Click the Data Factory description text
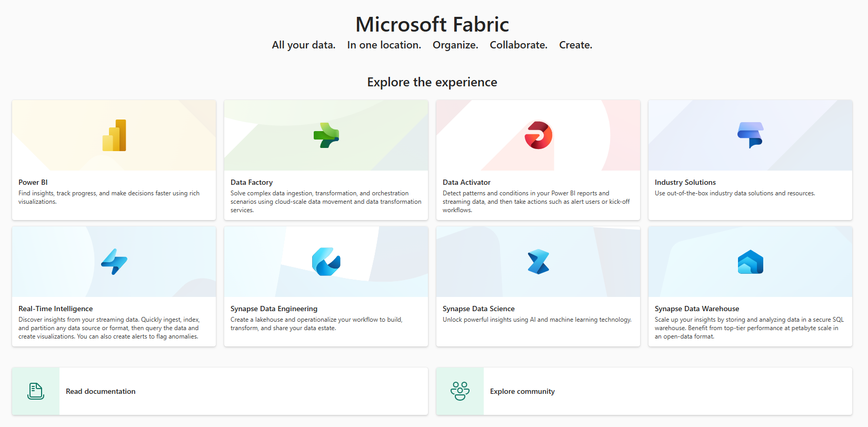868x427 pixels. (x=326, y=202)
